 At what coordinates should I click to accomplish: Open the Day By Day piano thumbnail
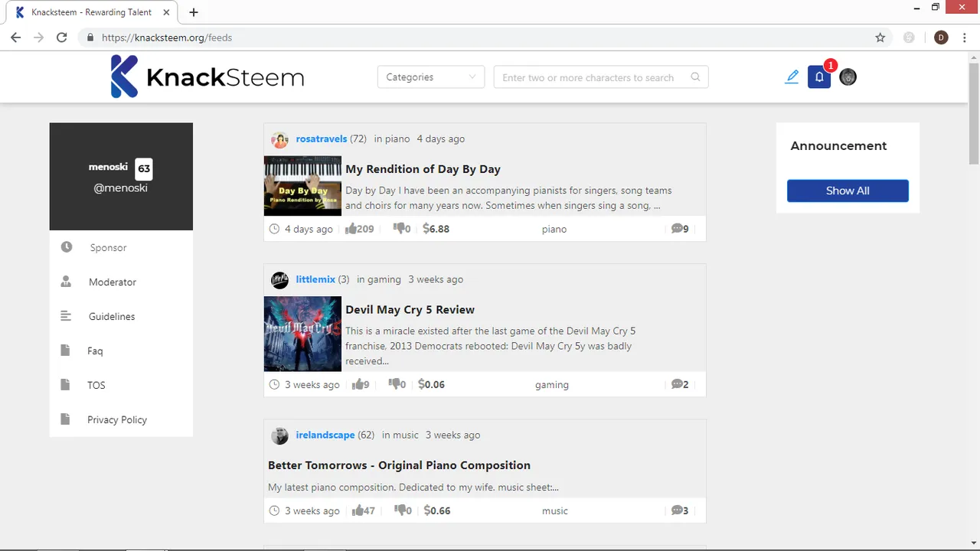[302, 186]
